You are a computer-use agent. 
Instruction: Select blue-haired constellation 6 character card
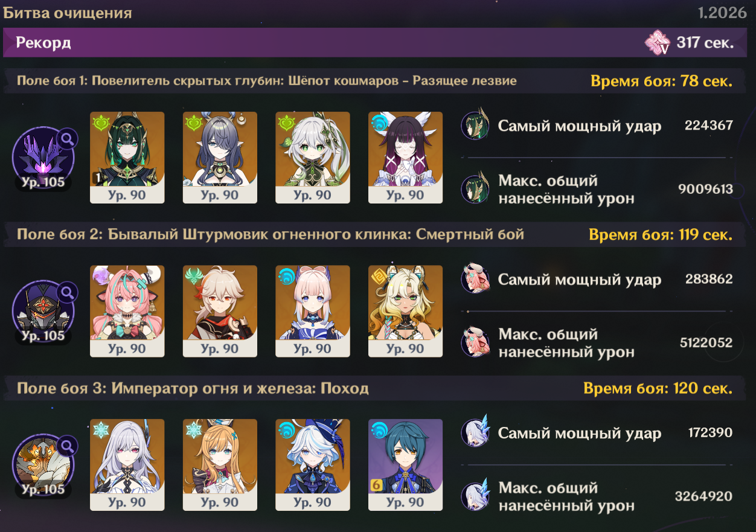coord(405,464)
